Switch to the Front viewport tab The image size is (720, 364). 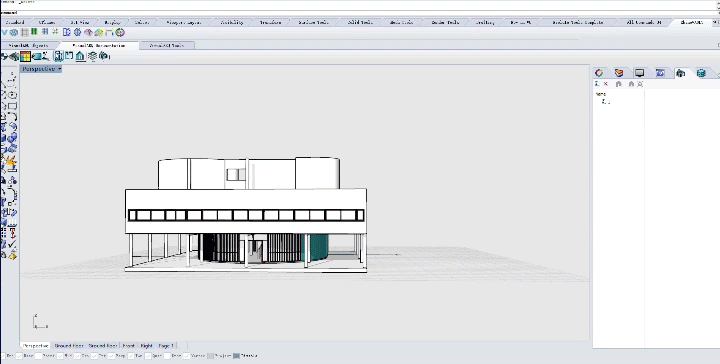click(x=129, y=346)
